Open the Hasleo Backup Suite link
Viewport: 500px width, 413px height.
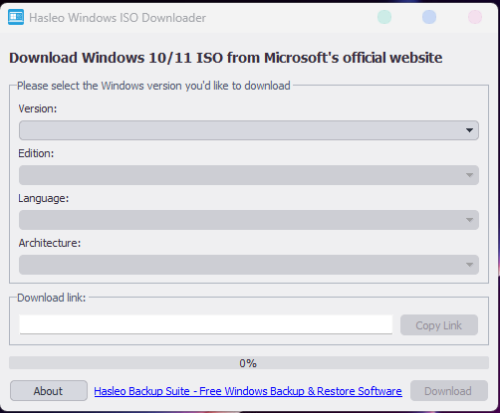coord(248,391)
